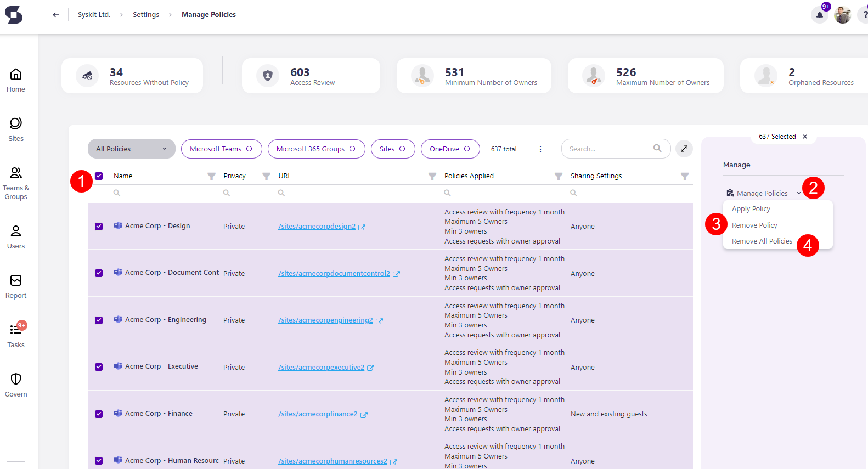Open the Name column filter icon
This screenshot has width=868, height=469.
(211, 176)
